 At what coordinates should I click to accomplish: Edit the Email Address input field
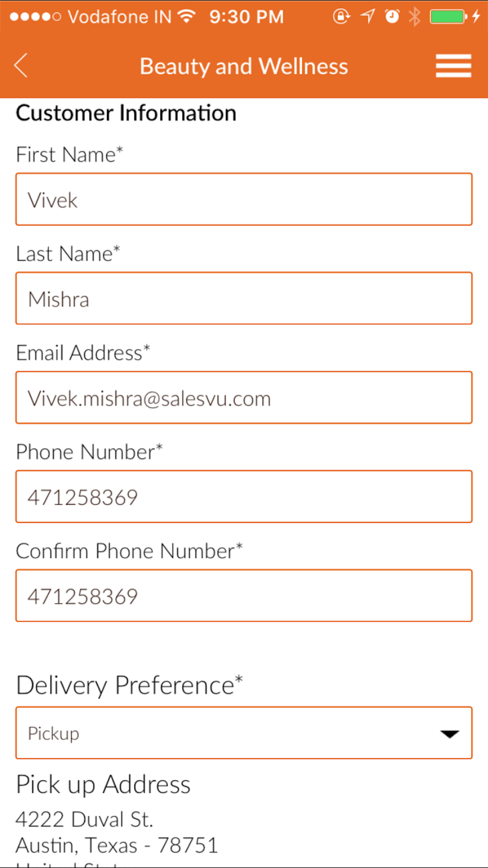(244, 397)
